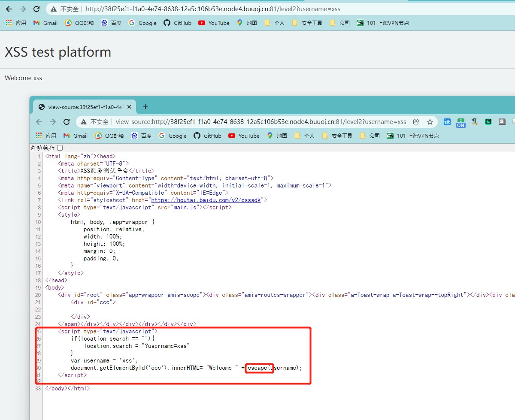Open the main.js script source link
This screenshot has height=420, width=515.
[x=185, y=207]
